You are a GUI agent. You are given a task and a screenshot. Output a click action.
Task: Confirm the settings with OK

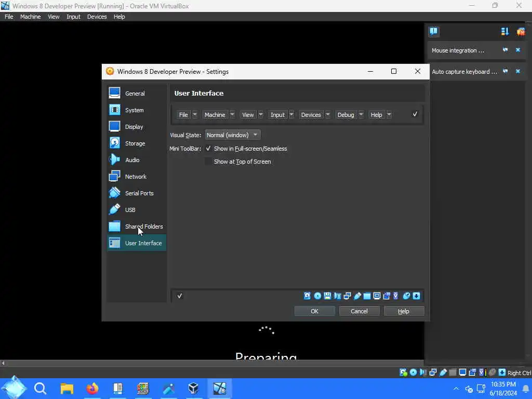click(x=314, y=311)
